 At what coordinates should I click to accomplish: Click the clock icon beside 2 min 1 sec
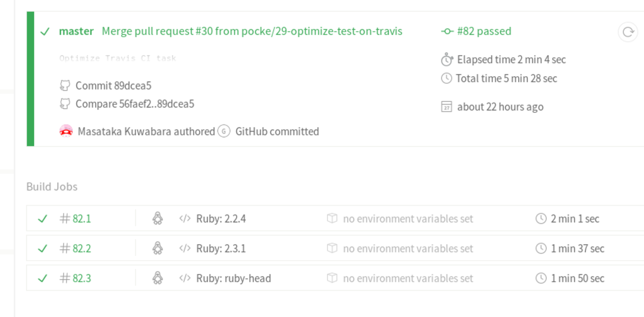click(541, 218)
